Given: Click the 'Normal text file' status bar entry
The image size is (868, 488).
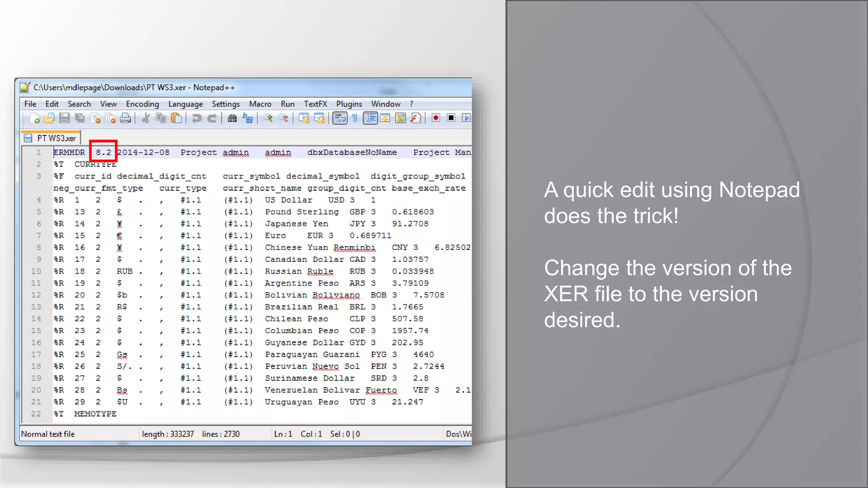Looking at the screenshot, I should click(48, 434).
